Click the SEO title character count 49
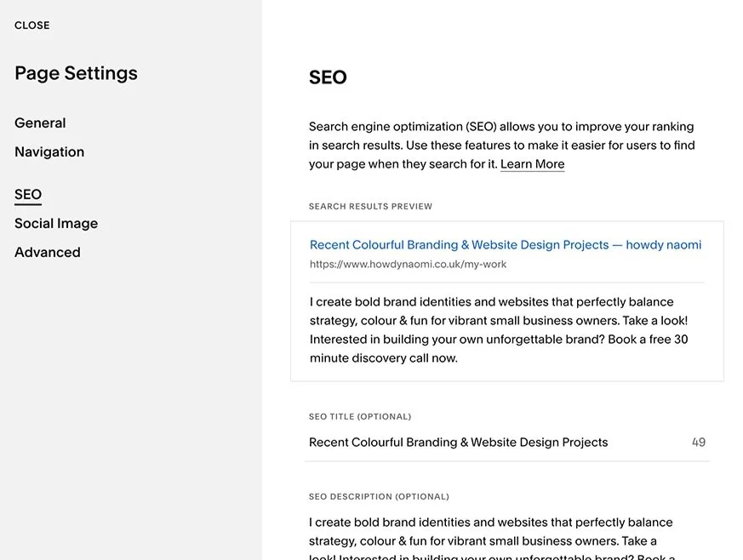Screen dimensions: 743x560 pyautogui.click(x=699, y=443)
